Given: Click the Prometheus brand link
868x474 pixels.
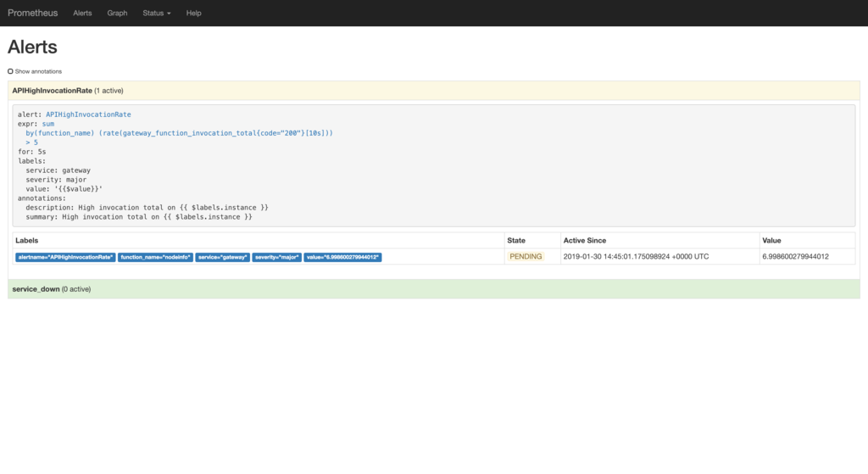Looking at the screenshot, I should click(x=33, y=13).
